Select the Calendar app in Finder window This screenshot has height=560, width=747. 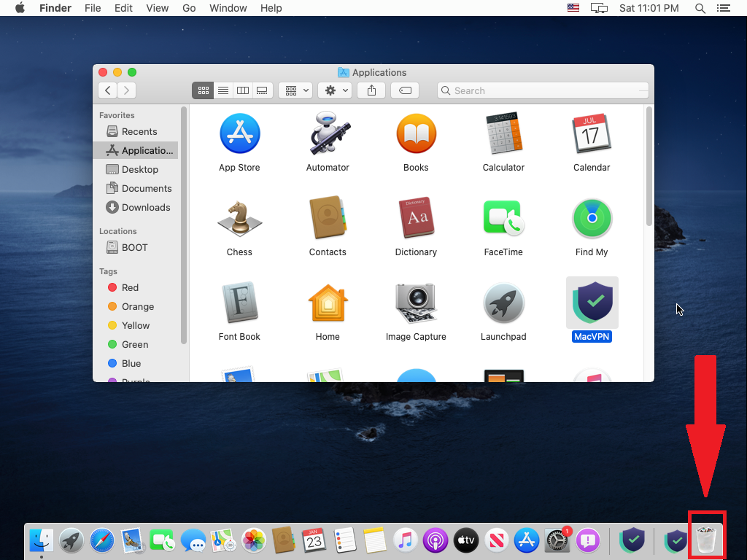tap(592, 134)
